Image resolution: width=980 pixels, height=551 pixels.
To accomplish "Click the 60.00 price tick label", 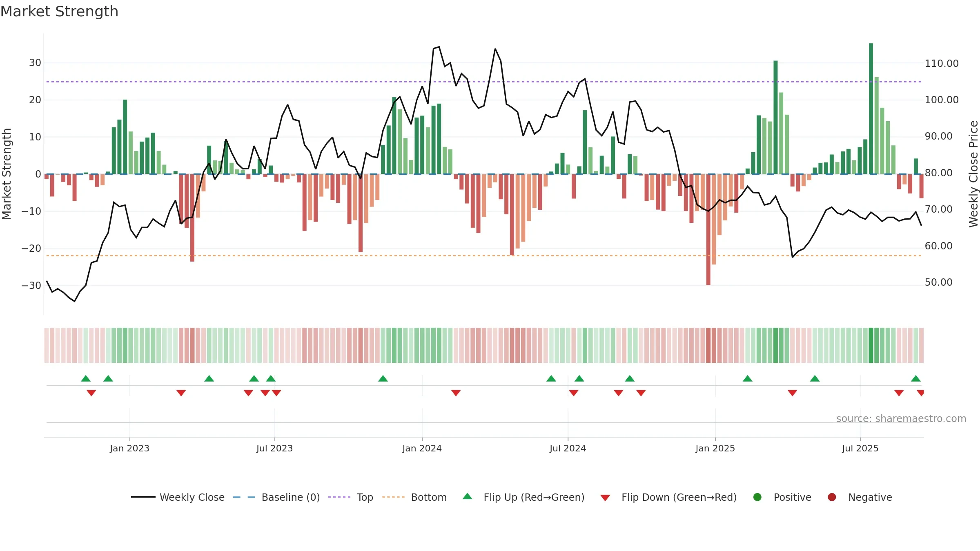I will [x=938, y=246].
